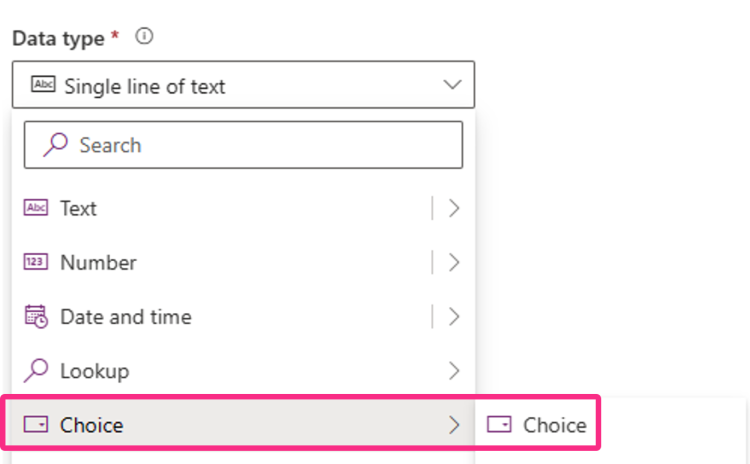Click into the Search data types field
The image size is (750, 464).
pos(260,145)
